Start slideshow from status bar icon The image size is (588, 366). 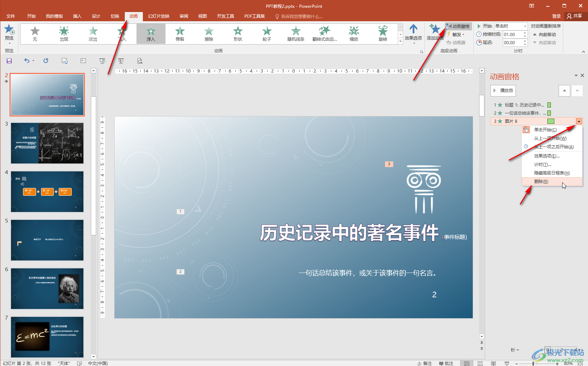click(507, 363)
